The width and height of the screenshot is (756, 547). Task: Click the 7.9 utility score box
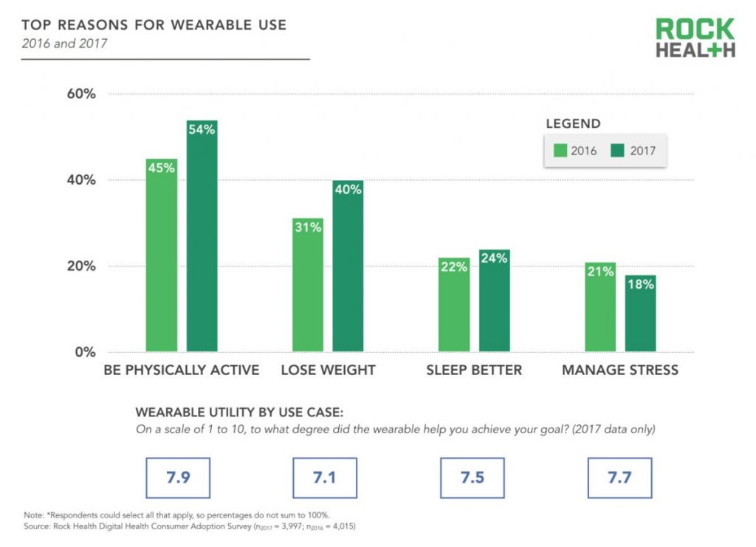pyautogui.click(x=178, y=478)
